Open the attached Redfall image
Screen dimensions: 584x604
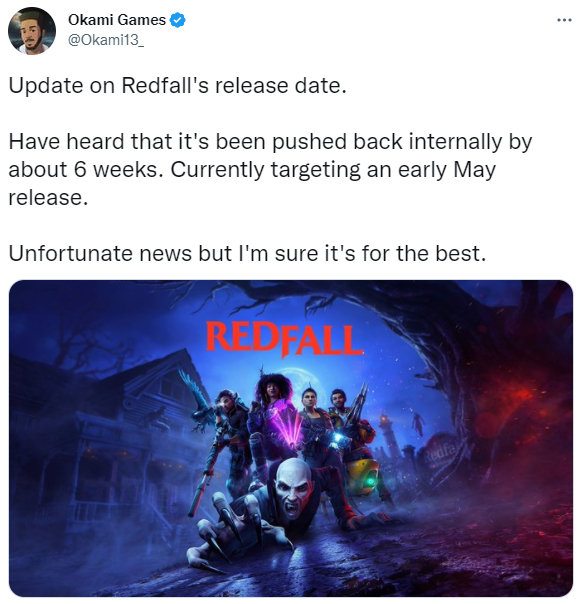coord(291,438)
